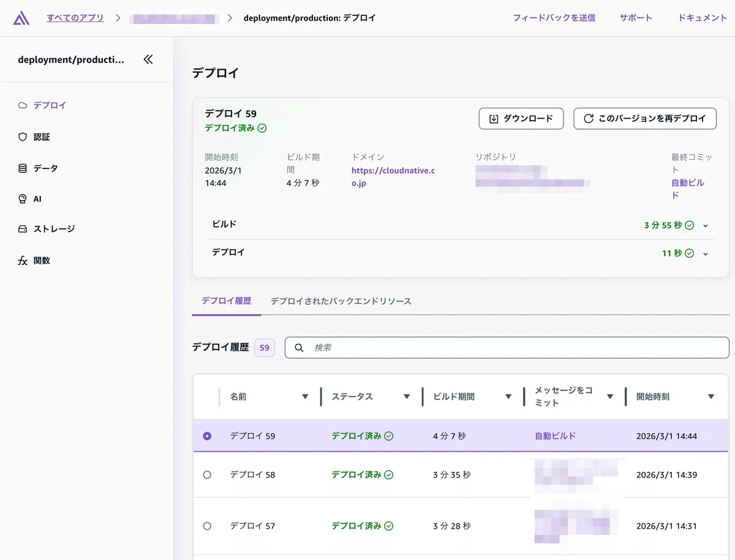This screenshot has height=560, width=735.
Task: Click the storage drive icon for ストレージ
Action: [23, 229]
